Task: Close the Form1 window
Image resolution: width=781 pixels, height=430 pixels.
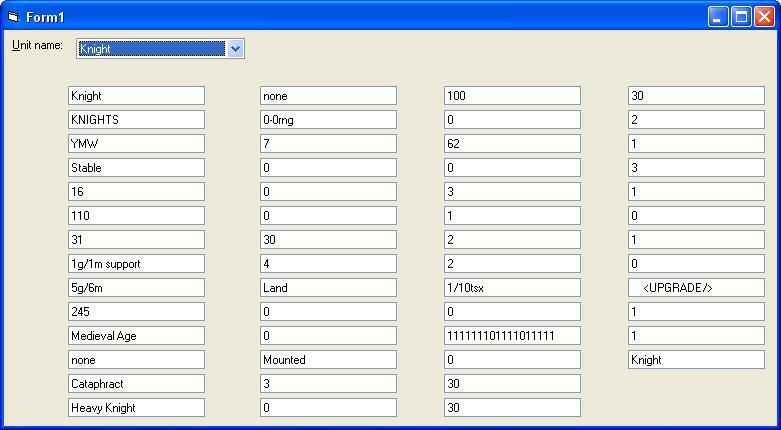Action: 765,17
